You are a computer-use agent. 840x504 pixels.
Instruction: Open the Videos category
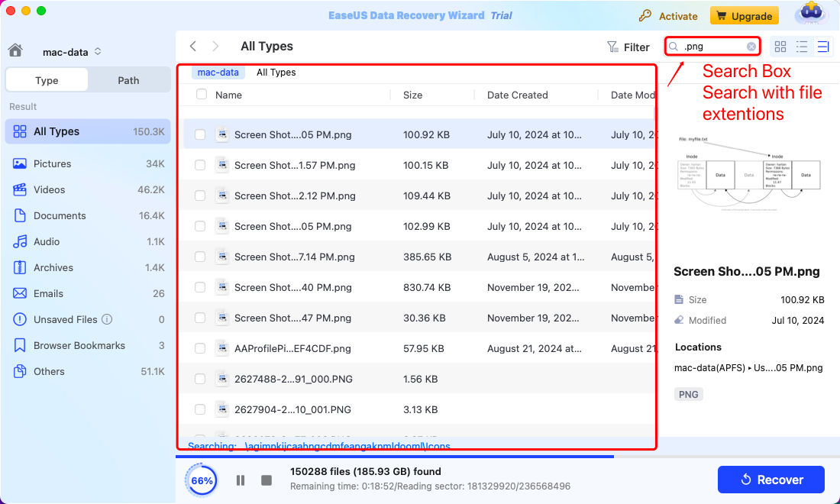pyautogui.click(x=88, y=189)
